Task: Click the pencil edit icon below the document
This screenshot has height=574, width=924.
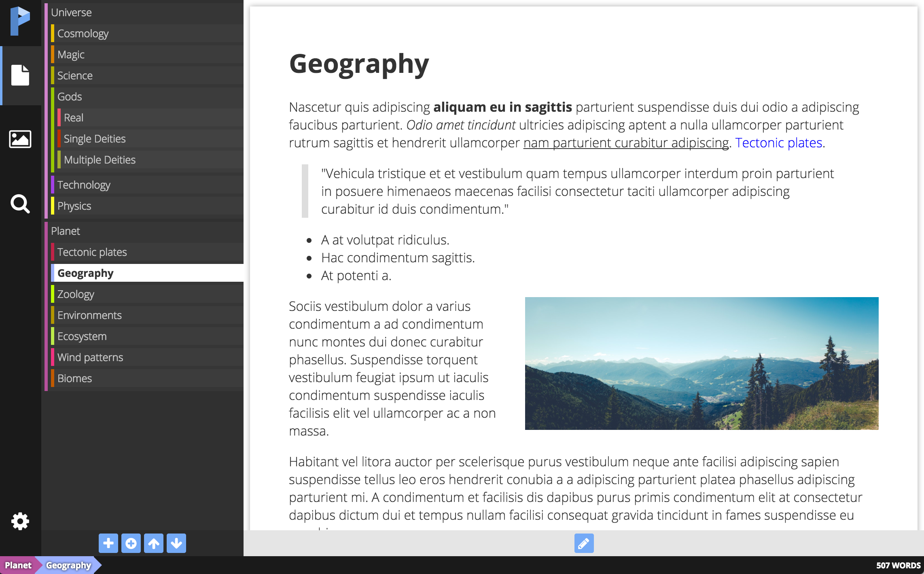Action: (x=584, y=543)
